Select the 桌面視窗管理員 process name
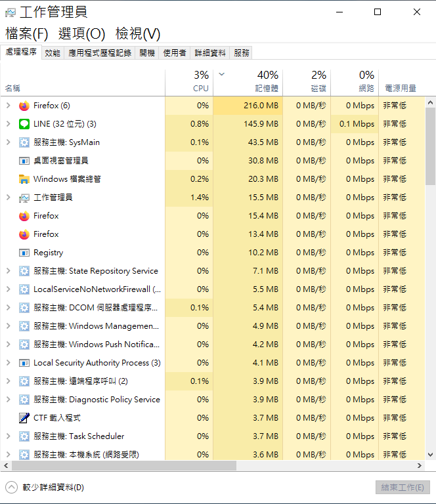Viewport: 436px width, 504px height. pyautogui.click(x=61, y=161)
